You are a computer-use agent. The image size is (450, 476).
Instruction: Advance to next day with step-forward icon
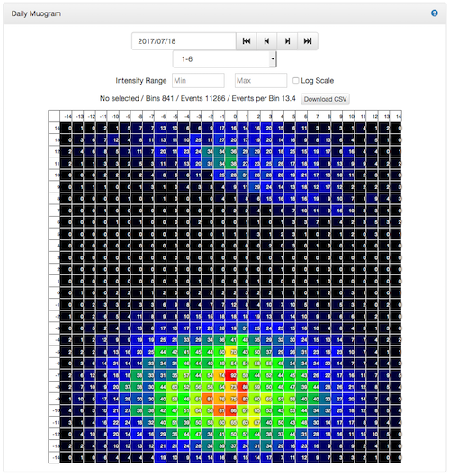(x=287, y=41)
